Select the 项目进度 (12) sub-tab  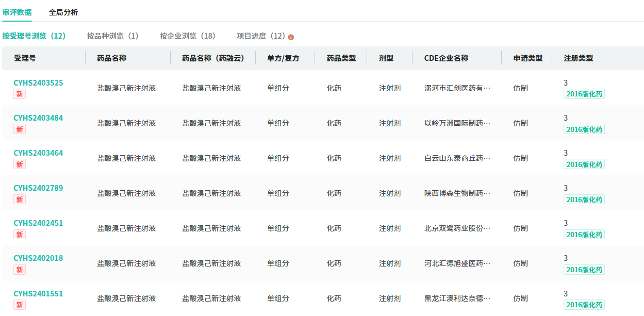click(x=261, y=36)
